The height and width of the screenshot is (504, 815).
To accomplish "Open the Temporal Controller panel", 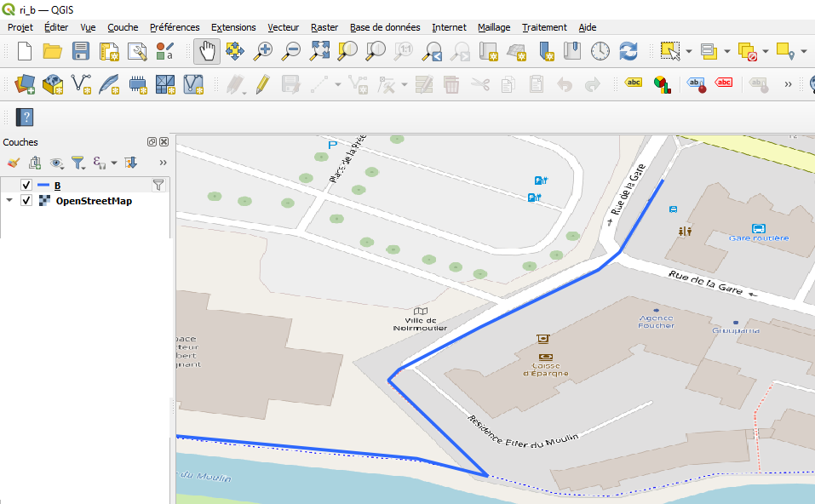I will tap(600, 51).
